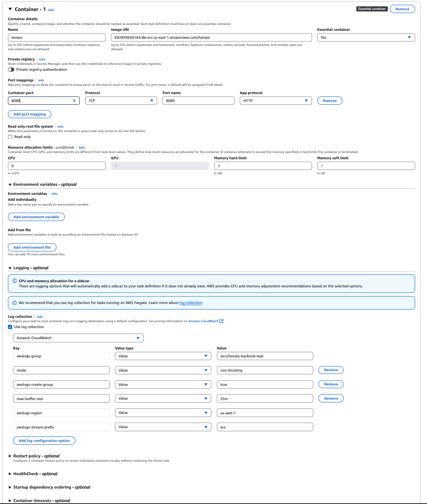Viewport: 427px width, 504px height.
Task: Expand the Container timeouts optional section
Action: [10, 501]
